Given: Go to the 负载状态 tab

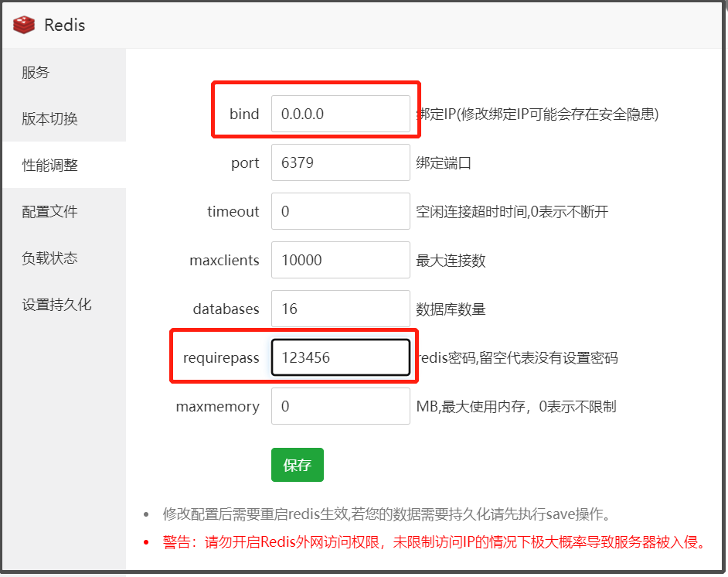Looking at the screenshot, I should coord(49,258).
